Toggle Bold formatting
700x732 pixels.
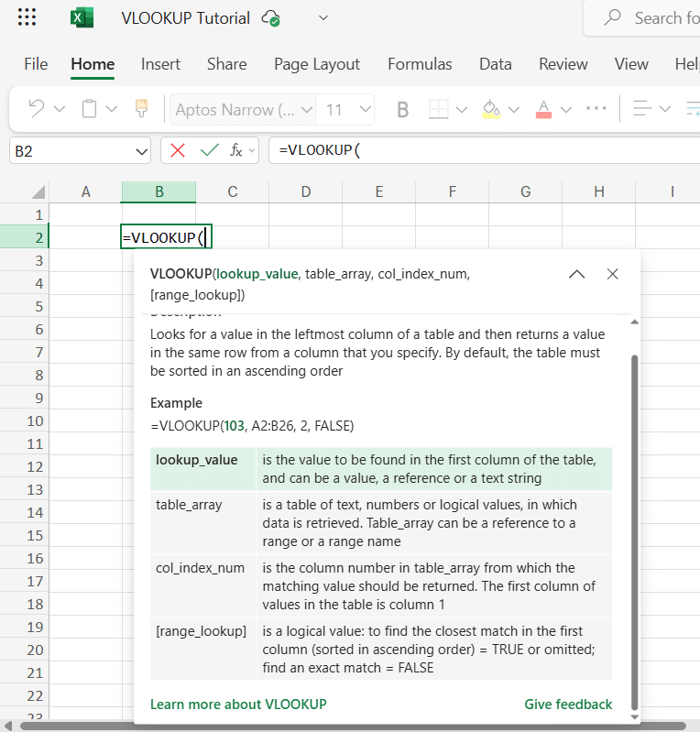[x=402, y=110]
